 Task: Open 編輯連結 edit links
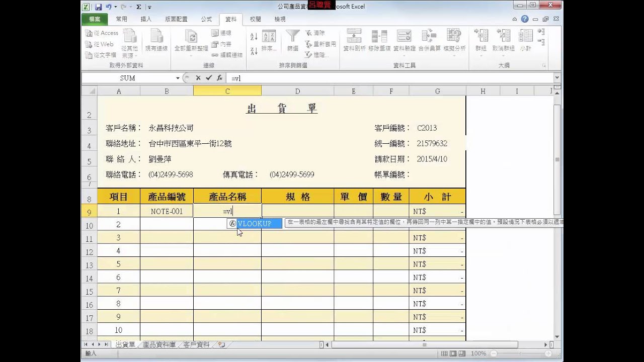pos(226,55)
